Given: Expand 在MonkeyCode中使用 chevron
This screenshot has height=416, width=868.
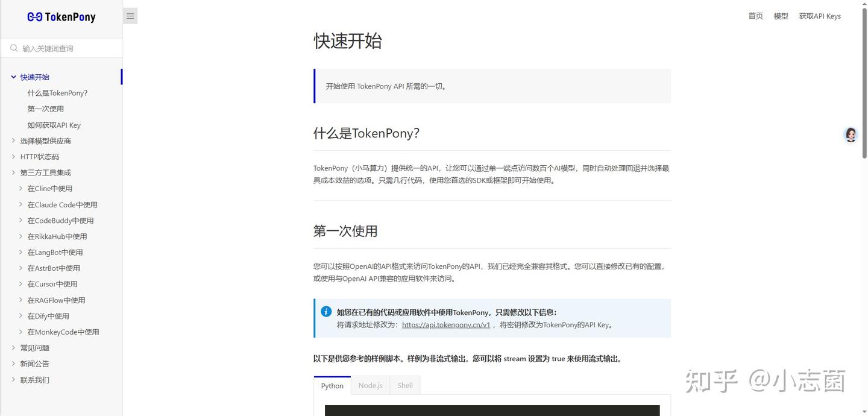Looking at the screenshot, I should (x=20, y=332).
